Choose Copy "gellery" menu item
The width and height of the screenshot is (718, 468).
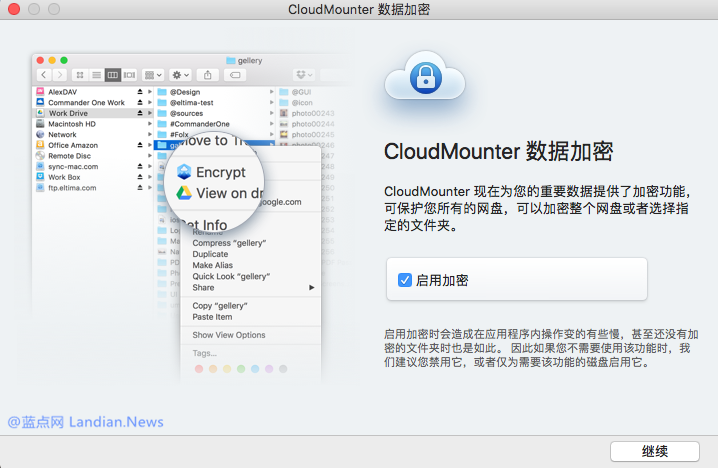click(220, 305)
